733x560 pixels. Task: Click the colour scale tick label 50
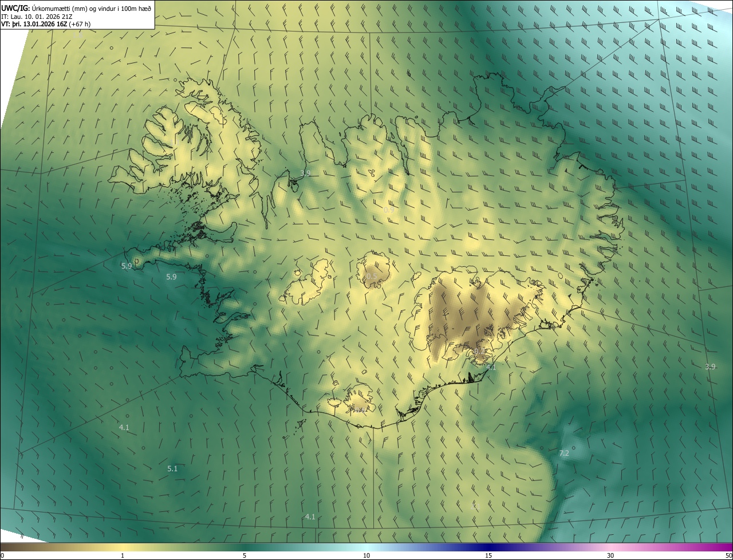[x=728, y=555]
